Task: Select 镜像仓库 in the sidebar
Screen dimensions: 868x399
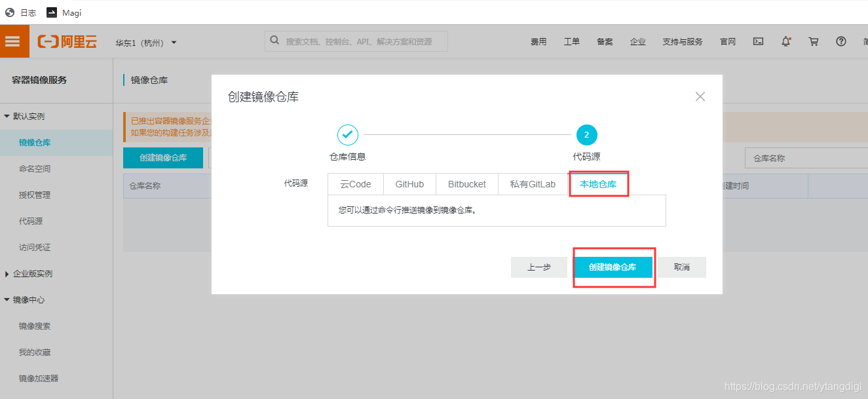Action: [35, 142]
